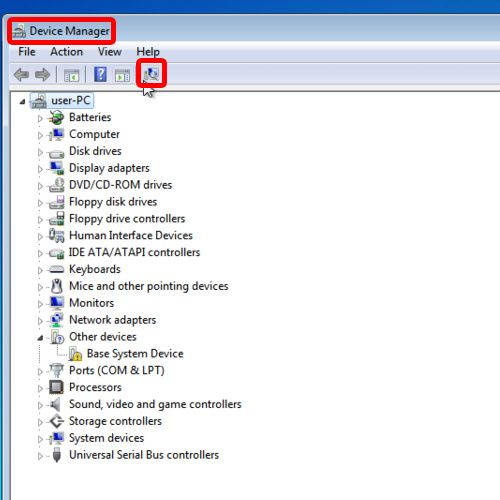
Task: Click the Scan for hardware changes icon
Action: coord(151,74)
